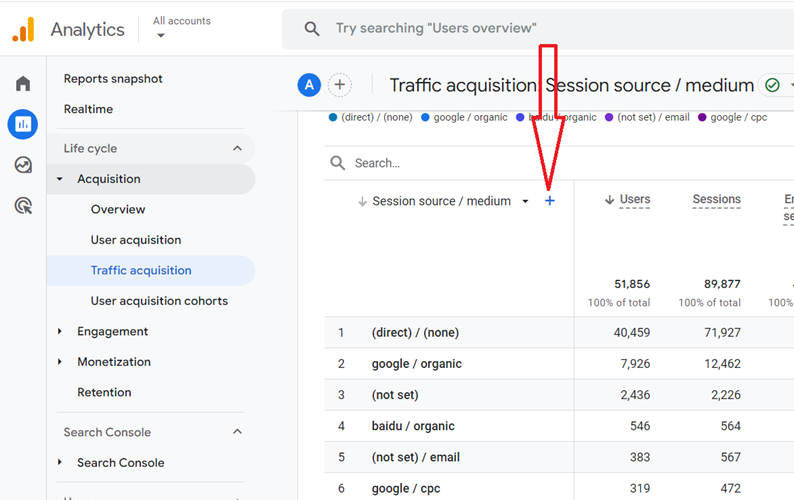Click the Sessions value 71,927

pyautogui.click(x=722, y=333)
